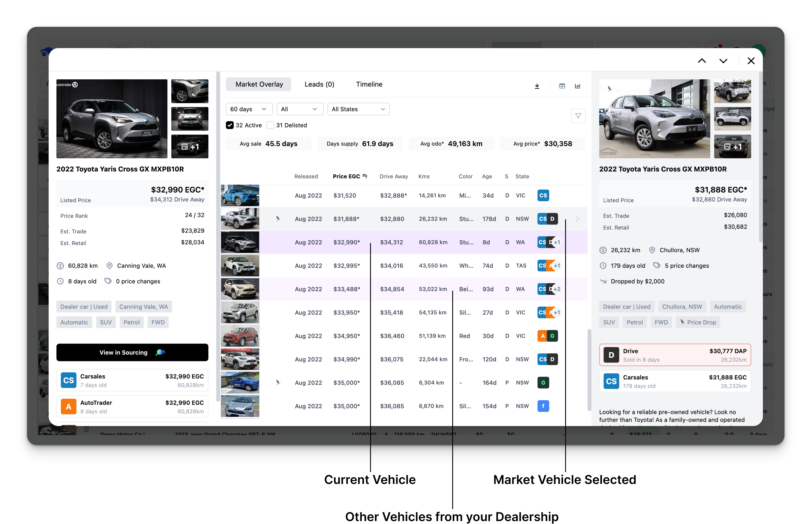Go to next vehicle with down chevron
The height and width of the screenshot is (524, 812).
pos(723,61)
